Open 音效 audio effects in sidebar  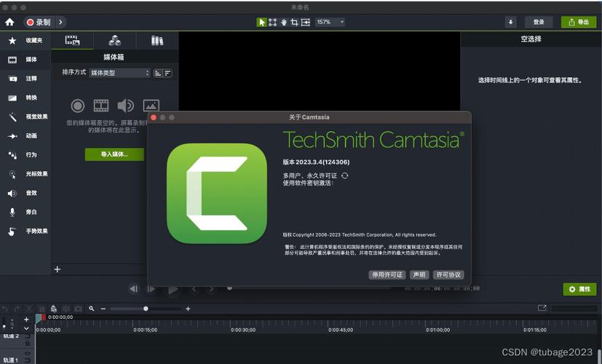25,193
